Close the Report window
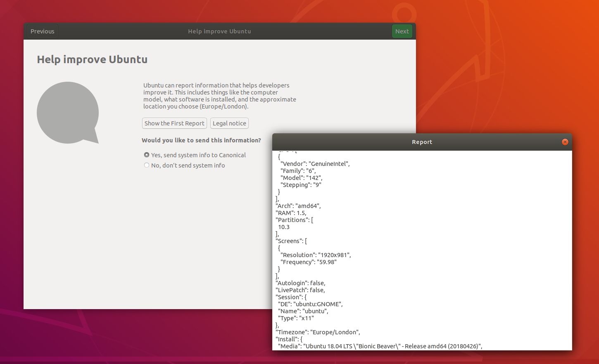599x364 pixels. click(565, 142)
